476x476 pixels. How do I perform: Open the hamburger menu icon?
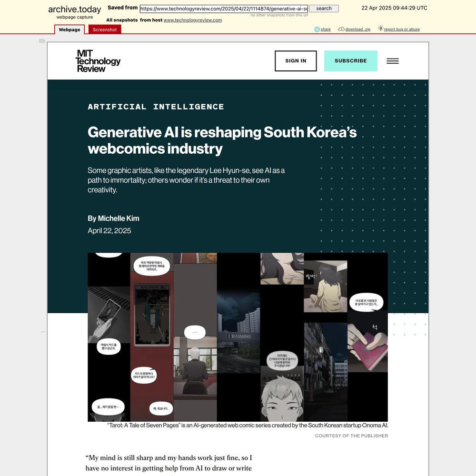(393, 61)
